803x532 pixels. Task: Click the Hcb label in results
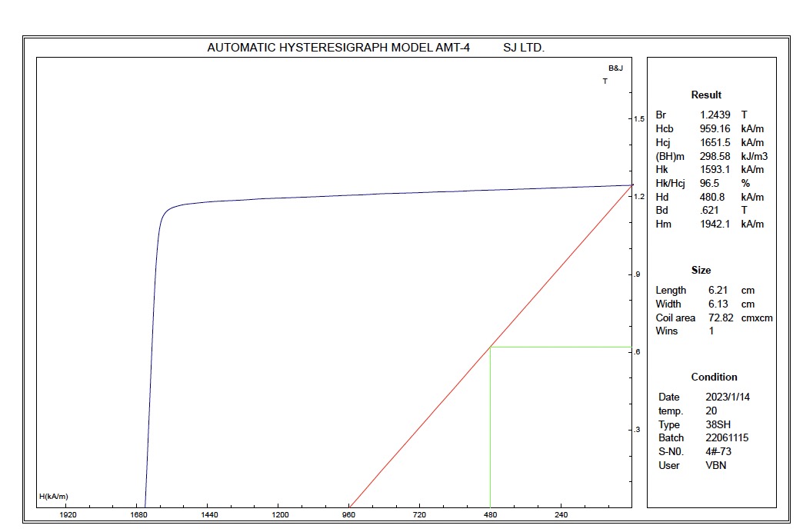(665, 128)
